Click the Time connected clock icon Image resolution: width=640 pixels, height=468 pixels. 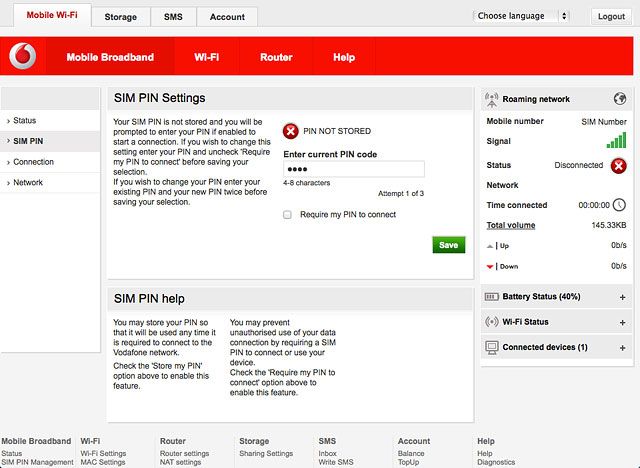[x=619, y=204]
